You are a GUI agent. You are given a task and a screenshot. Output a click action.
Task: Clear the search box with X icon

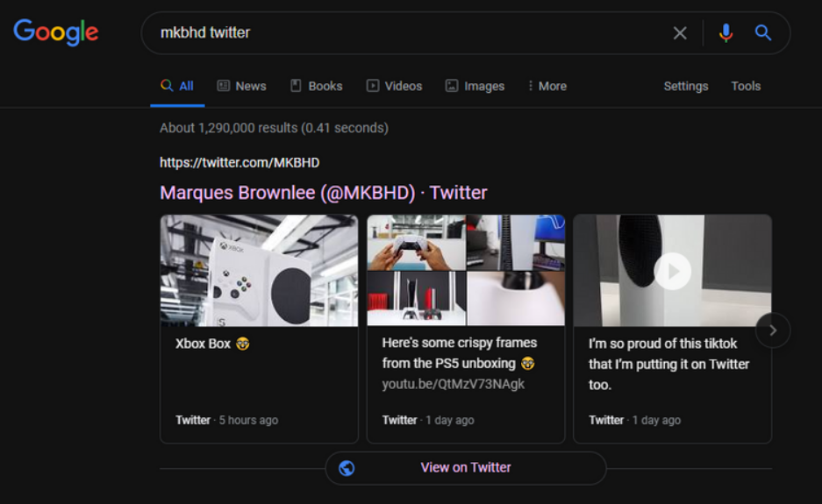click(680, 33)
